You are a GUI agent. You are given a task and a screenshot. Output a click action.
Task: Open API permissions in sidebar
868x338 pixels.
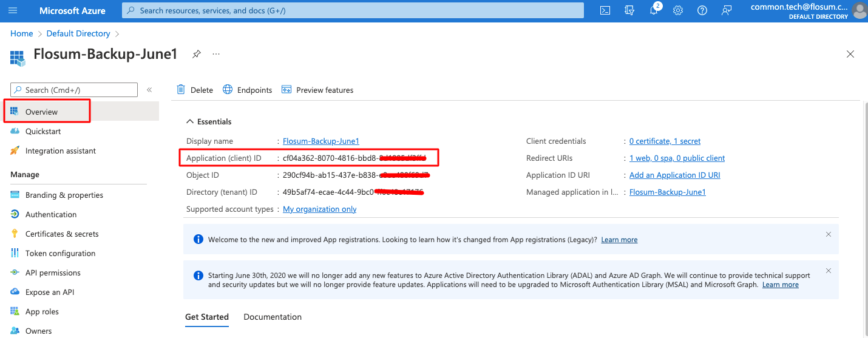[x=53, y=272]
